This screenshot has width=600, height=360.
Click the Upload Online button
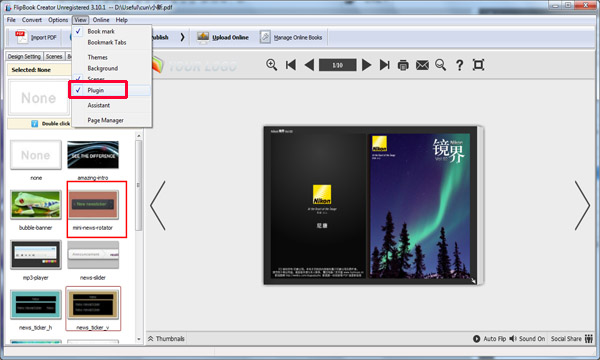[223, 37]
